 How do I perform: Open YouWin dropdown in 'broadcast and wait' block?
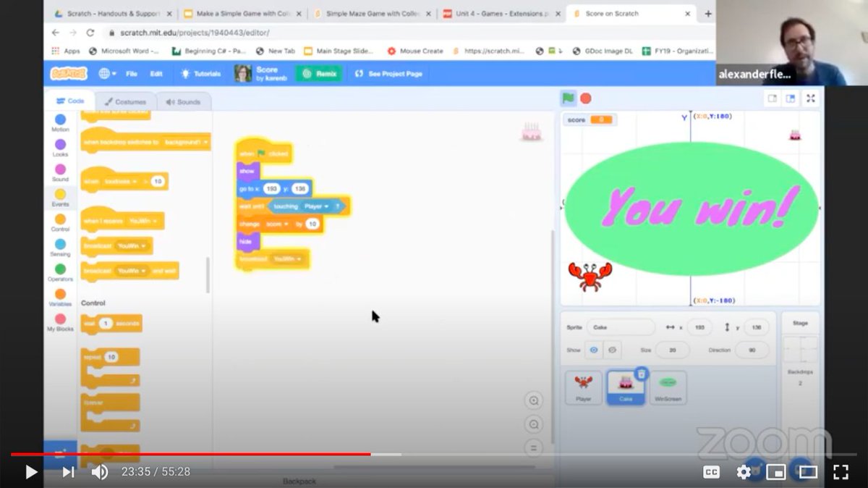click(x=131, y=271)
